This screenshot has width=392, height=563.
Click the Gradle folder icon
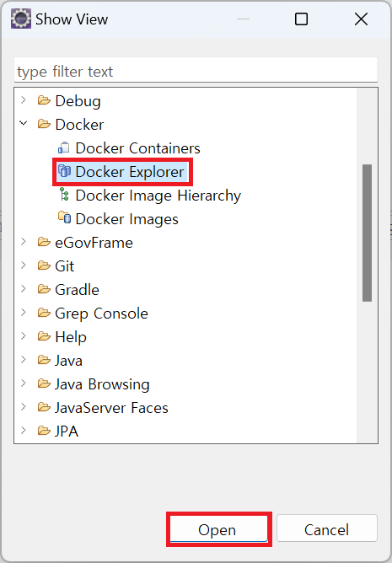tap(44, 289)
